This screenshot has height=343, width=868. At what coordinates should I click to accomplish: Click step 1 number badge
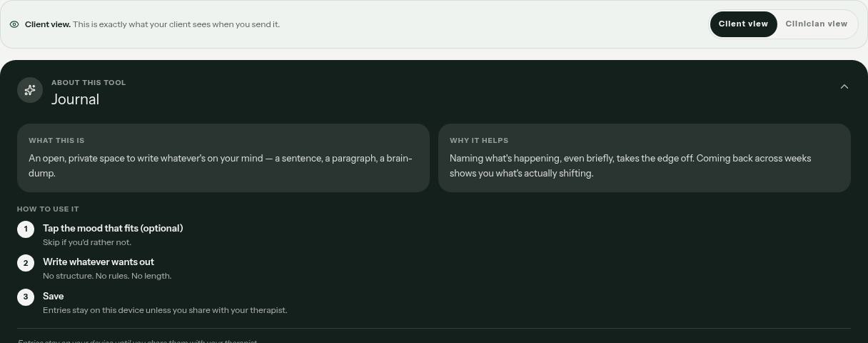pos(26,229)
